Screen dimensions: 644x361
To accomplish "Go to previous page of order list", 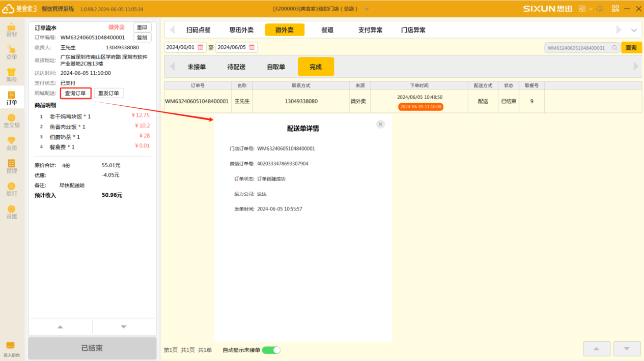I will pos(596,349).
